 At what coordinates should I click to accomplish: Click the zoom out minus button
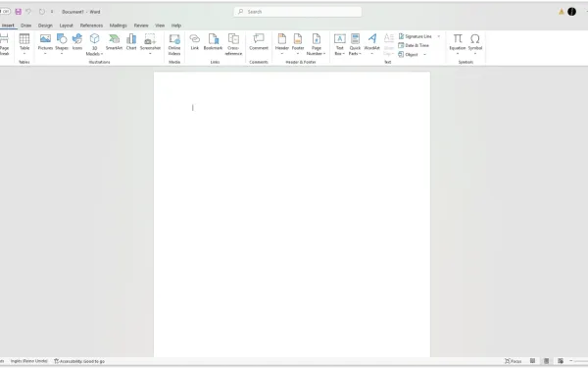tap(571, 361)
